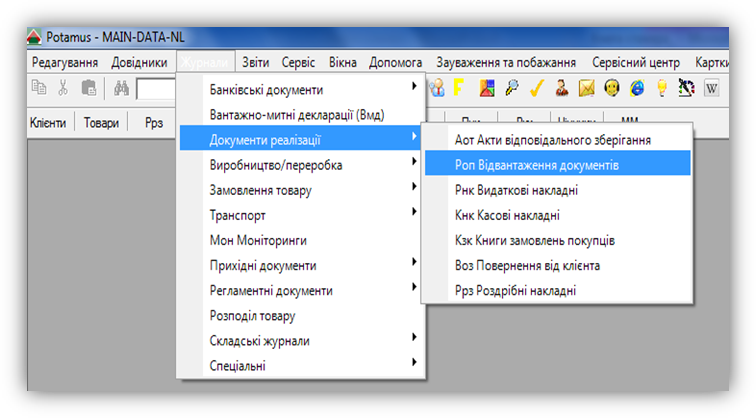Expand Складські журнали submenu arrow

pyautogui.click(x=414, y=337)
